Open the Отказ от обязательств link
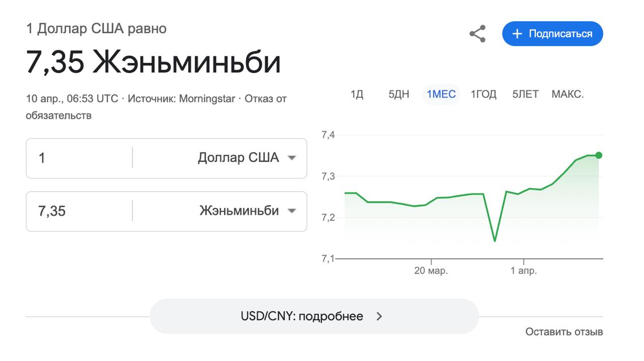The height and width of the screenshot is (361, 644). point(265,99)
